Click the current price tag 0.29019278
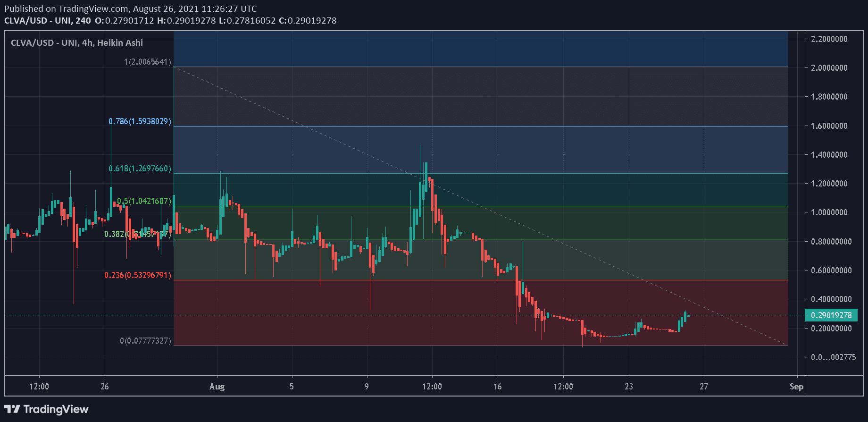 tap(831, 315)
